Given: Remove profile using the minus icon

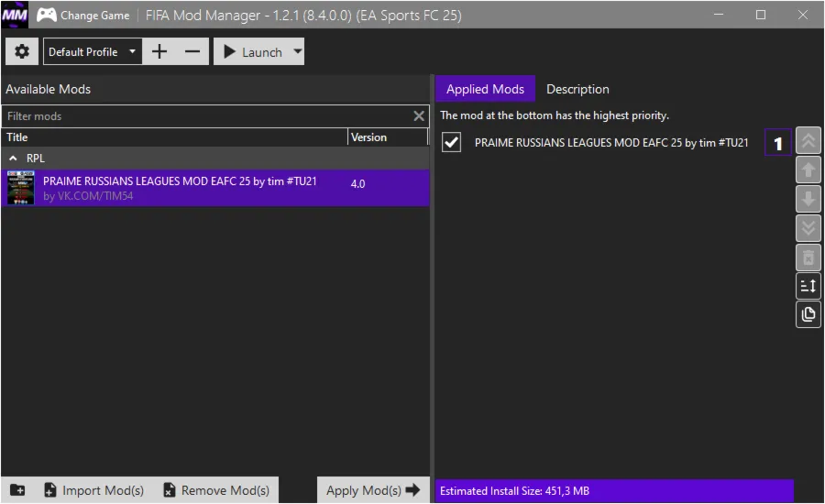Looking at the screenshot, I should (x=192, y=51).
